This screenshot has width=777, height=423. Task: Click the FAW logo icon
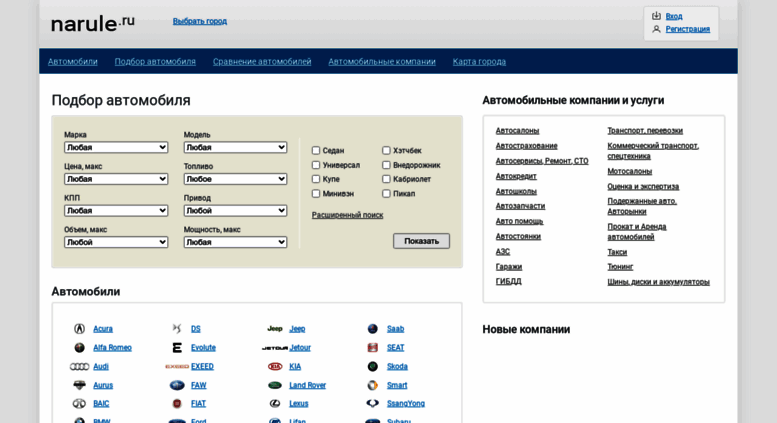(x=177, y=385)
